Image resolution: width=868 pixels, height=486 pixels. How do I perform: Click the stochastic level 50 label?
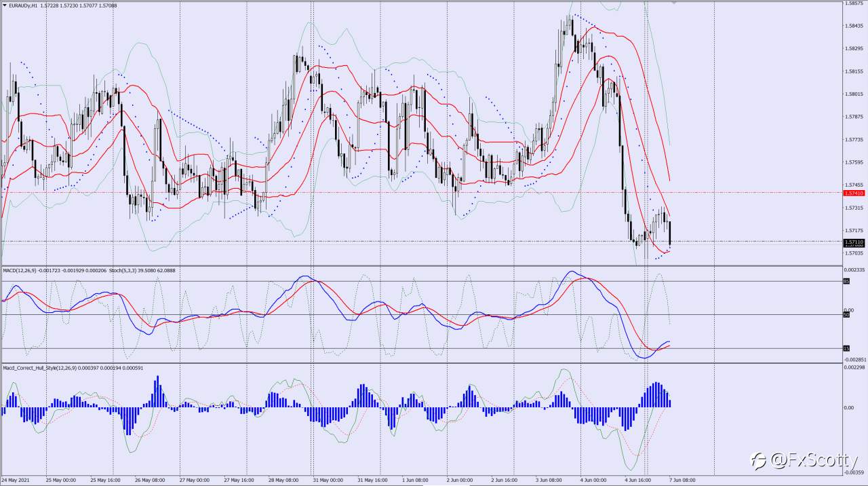point(846,315)
